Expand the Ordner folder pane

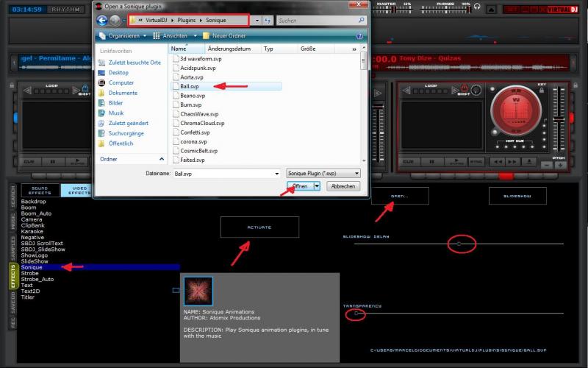pos(162,159)
